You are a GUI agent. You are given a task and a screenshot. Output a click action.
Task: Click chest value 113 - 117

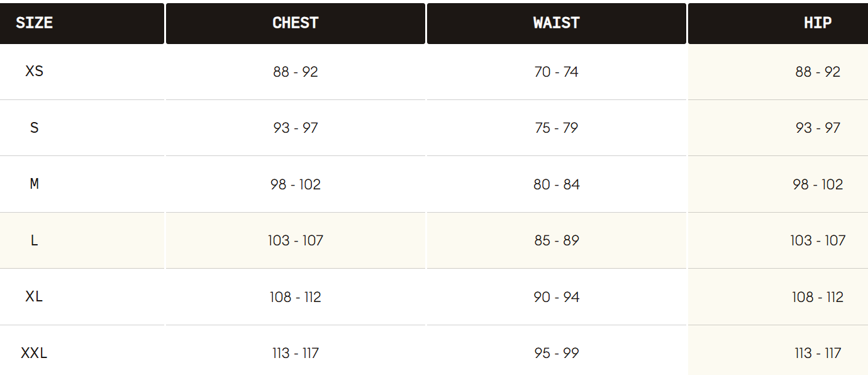click(296, 353)
